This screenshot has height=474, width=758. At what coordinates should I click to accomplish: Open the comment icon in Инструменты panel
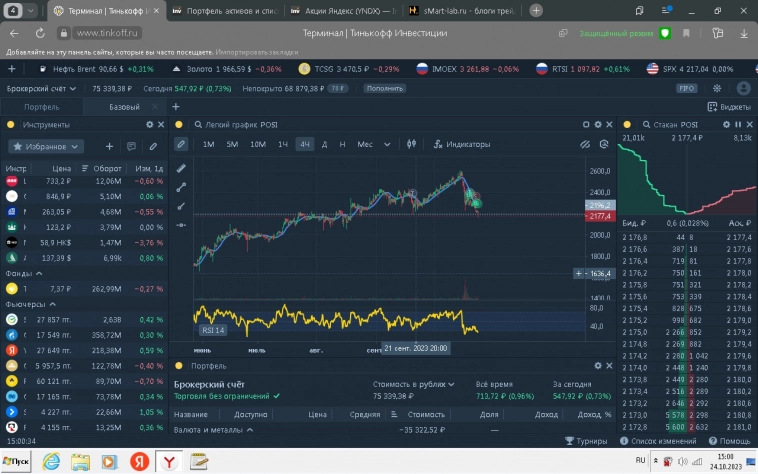coord(131,146)
